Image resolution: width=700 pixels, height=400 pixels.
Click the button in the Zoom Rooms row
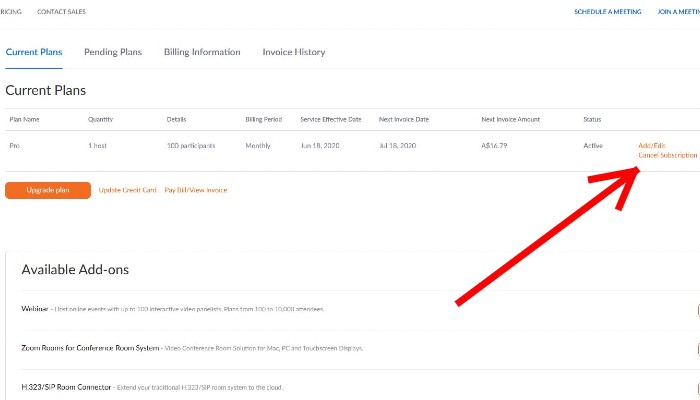[x=696, y=348]
